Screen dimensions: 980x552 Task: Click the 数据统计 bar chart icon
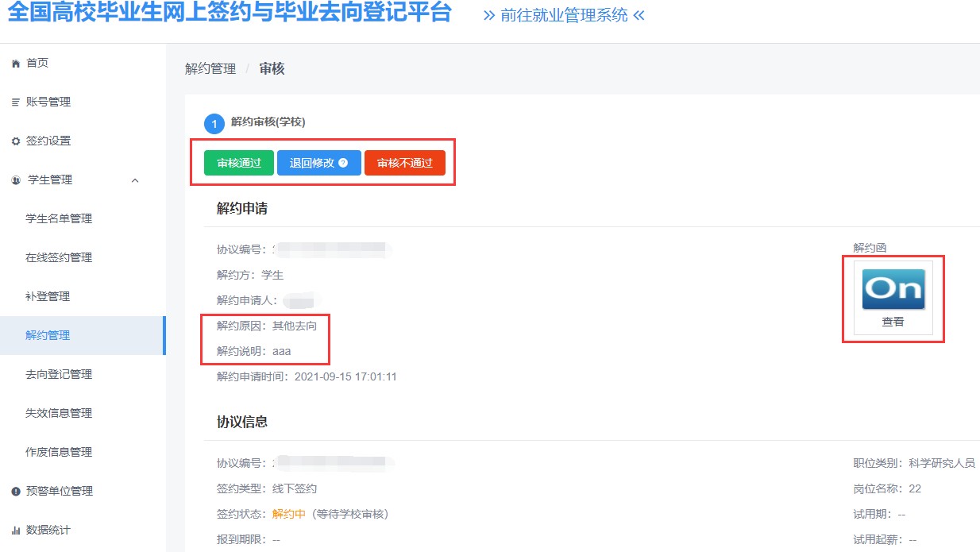tap(15, 531)
